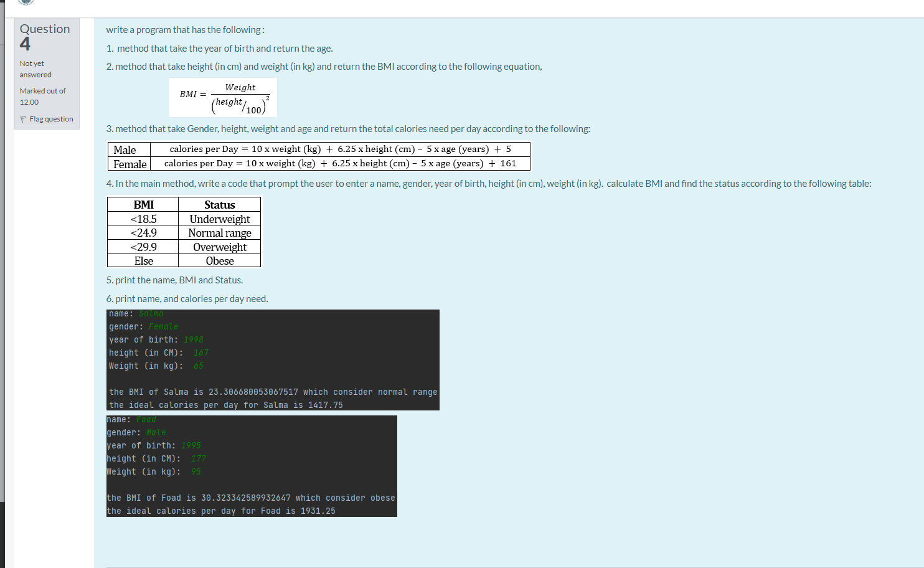Select the BMI equation image
Image resolution: width=924 pixels, height=568 pixels.
pos(223,97)
